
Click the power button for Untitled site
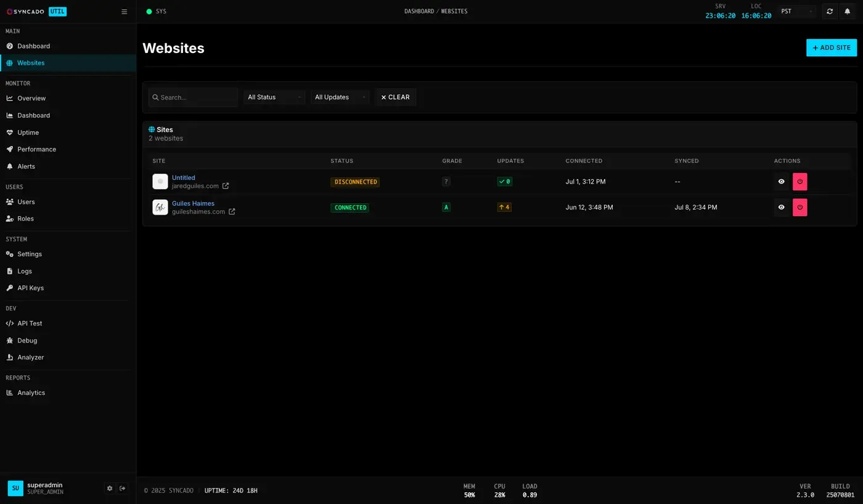click(800, 182)
